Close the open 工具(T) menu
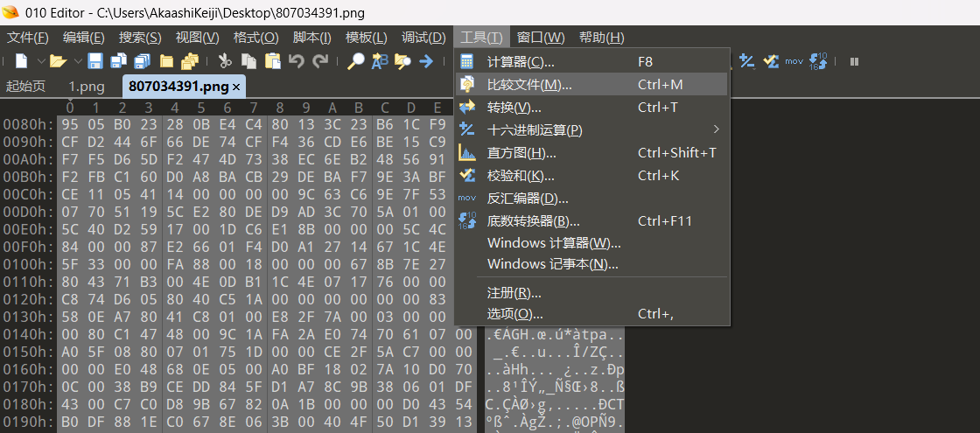This screenshot has width=980, height=433. 481,38
